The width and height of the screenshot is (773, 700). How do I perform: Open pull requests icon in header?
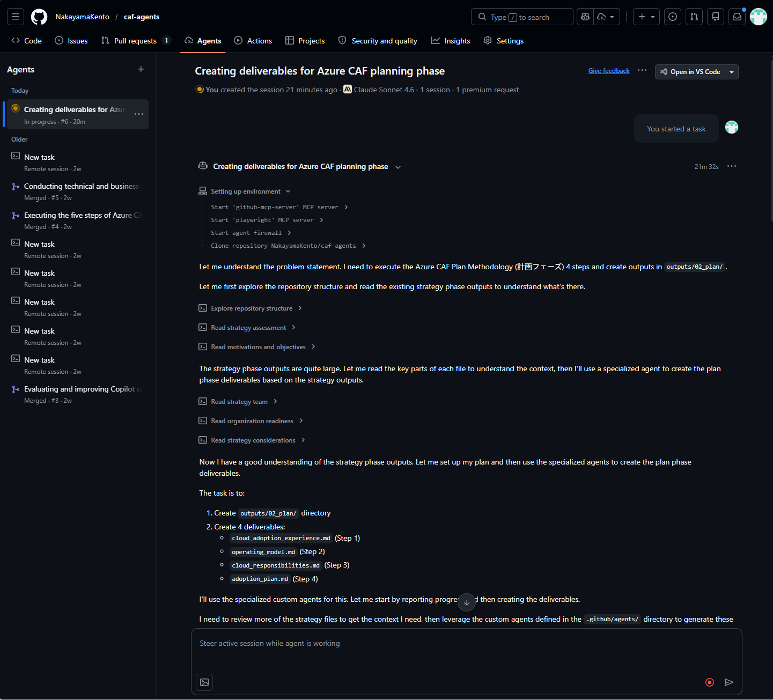tap(694, 17)
